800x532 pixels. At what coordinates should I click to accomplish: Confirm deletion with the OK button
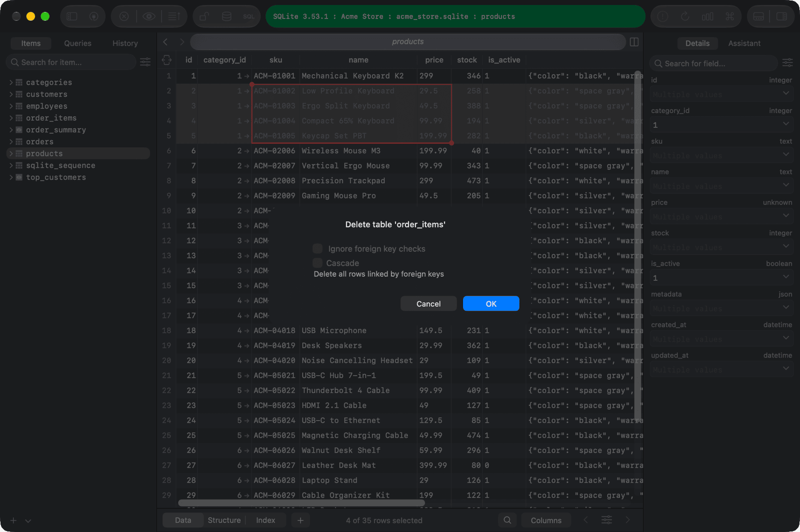coord(491,304)
